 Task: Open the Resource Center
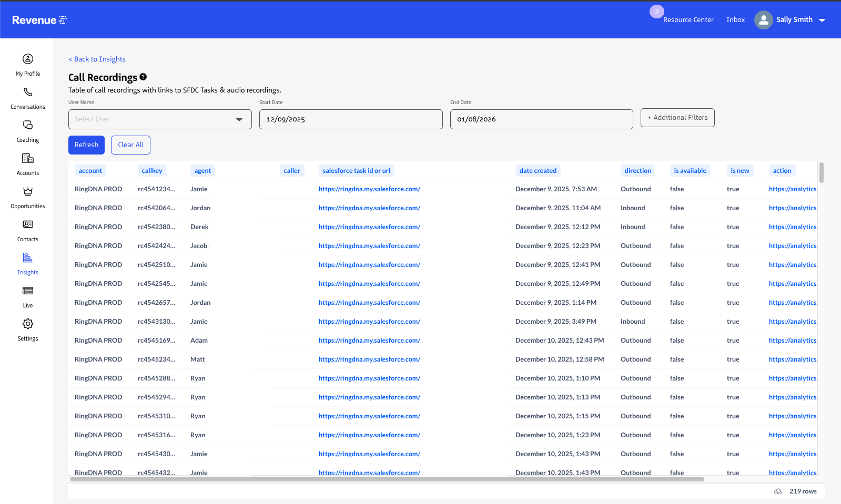click(688, 20)
